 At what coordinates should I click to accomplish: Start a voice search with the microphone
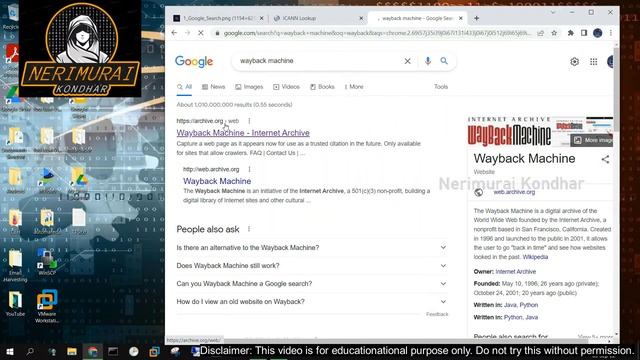(x=427, y=61)
